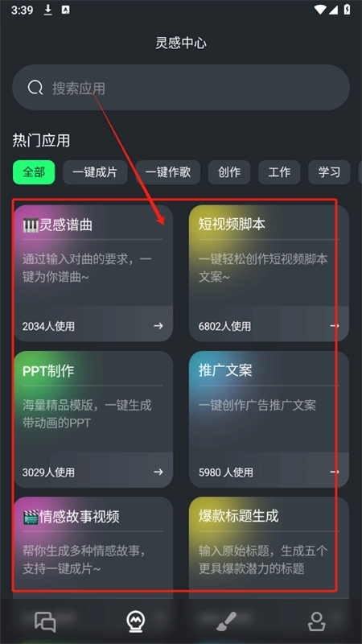Tap the arrow on the 灵感谱曲 card
Viewport: 362px width, 644px height.
[x=158, y=326]
